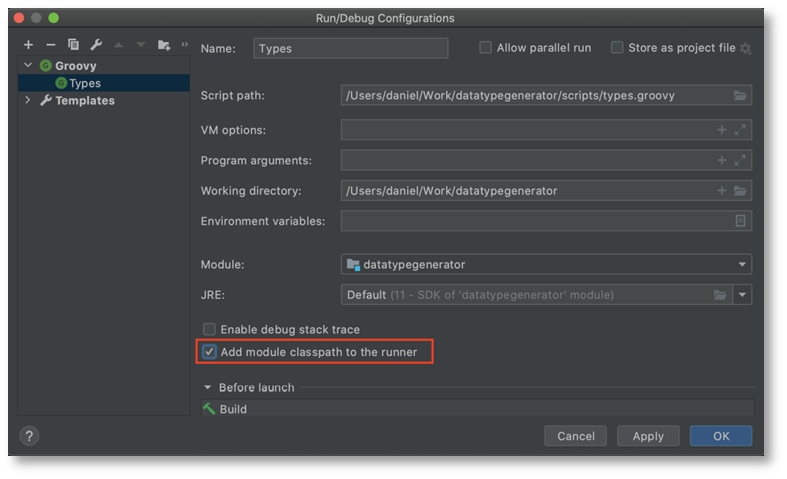Screen dimensions: 787x479
Task: Open edit templates wrench icon in toolbar
Action: (96, 45)
